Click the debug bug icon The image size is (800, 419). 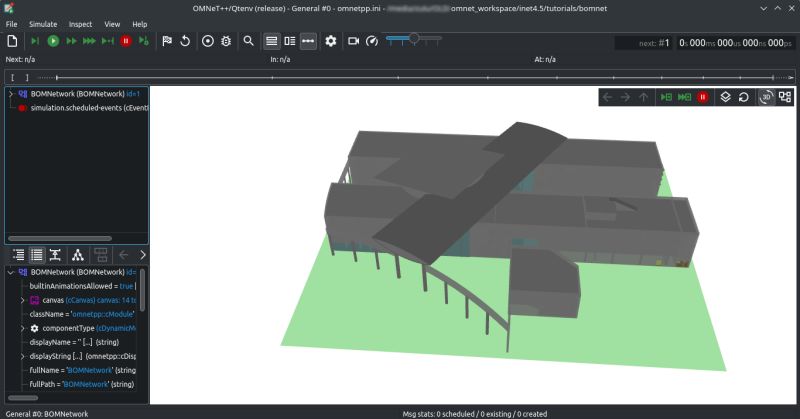click(x=226, y=41)
